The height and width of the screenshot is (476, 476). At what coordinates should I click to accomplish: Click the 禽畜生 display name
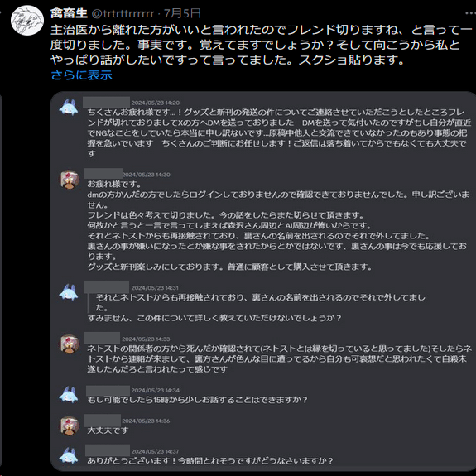click(x=69, y=13)
